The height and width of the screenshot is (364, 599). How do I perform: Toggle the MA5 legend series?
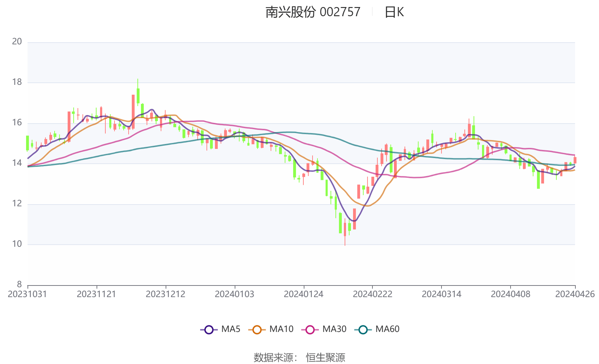[x=220, y=330]
